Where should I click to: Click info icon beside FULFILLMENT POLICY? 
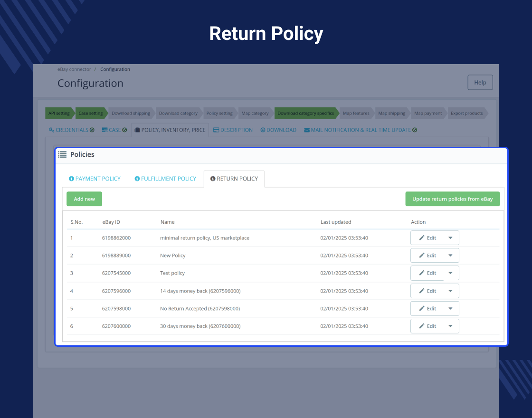pyautogui.click(x=137, y=179)
